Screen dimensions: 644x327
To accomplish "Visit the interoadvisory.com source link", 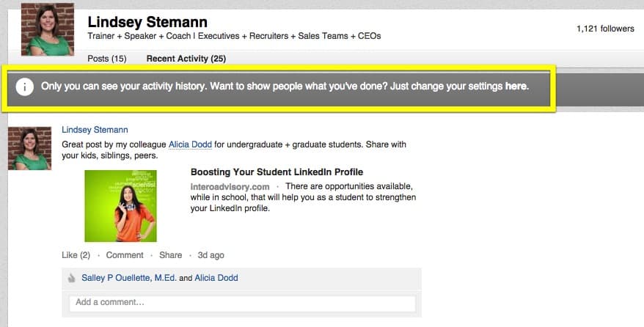I will [x=230, y=187].
